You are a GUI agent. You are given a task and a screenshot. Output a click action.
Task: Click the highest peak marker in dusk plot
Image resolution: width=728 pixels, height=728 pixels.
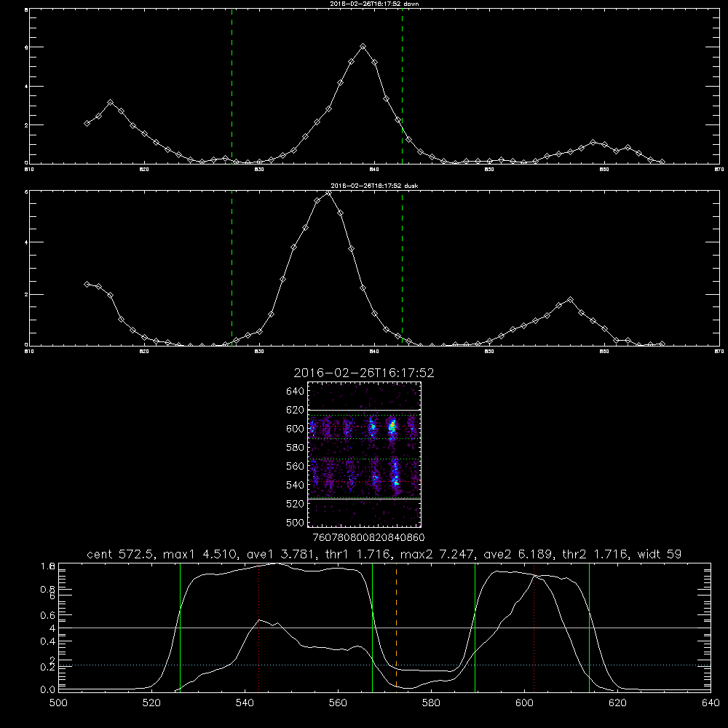tap(329, 193)
